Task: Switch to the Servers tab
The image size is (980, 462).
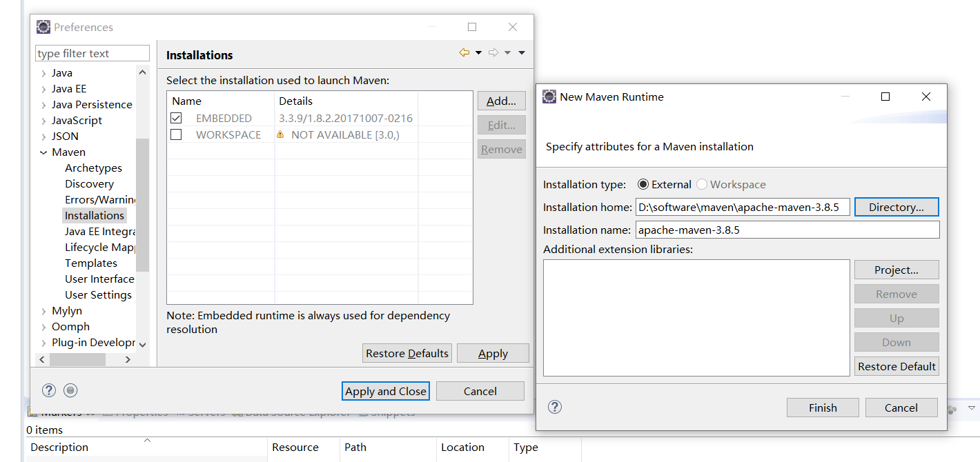Action: [207, 412]
